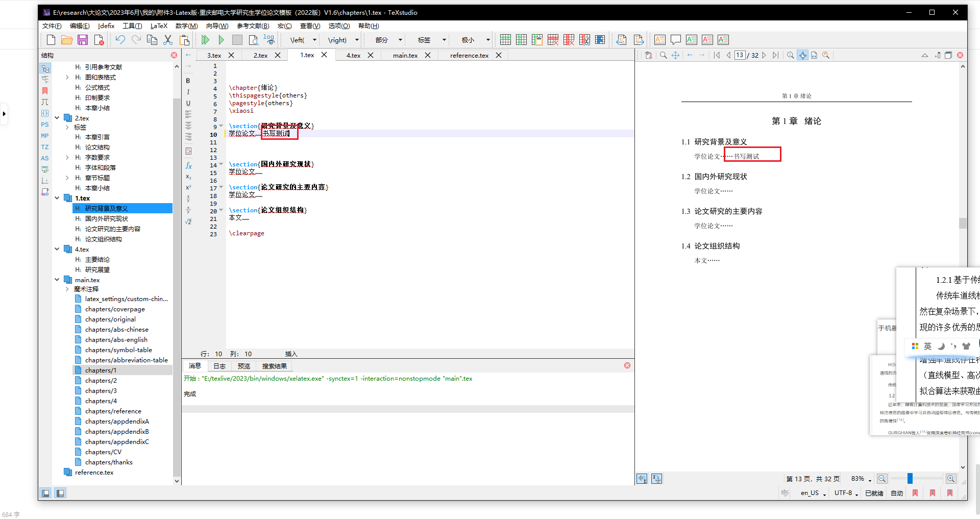
Task: Collapse the 1.tex node in structure tree
Action: 57,198
